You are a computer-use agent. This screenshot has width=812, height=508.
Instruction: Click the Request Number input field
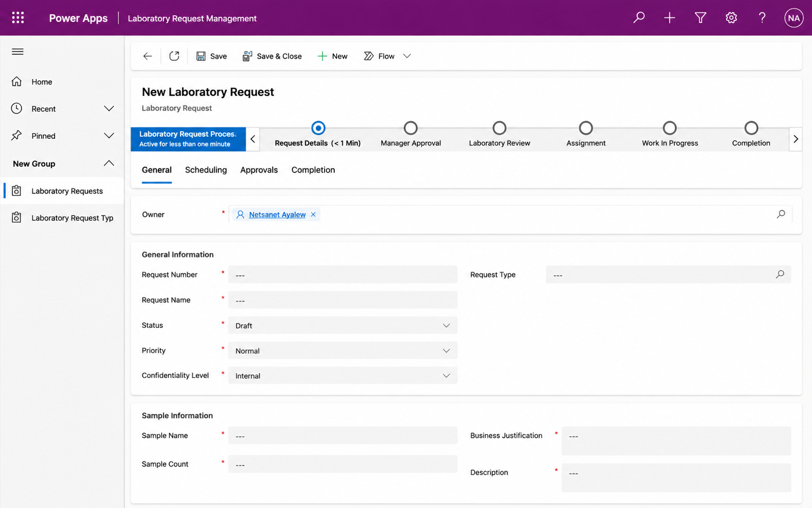[343, 274]
